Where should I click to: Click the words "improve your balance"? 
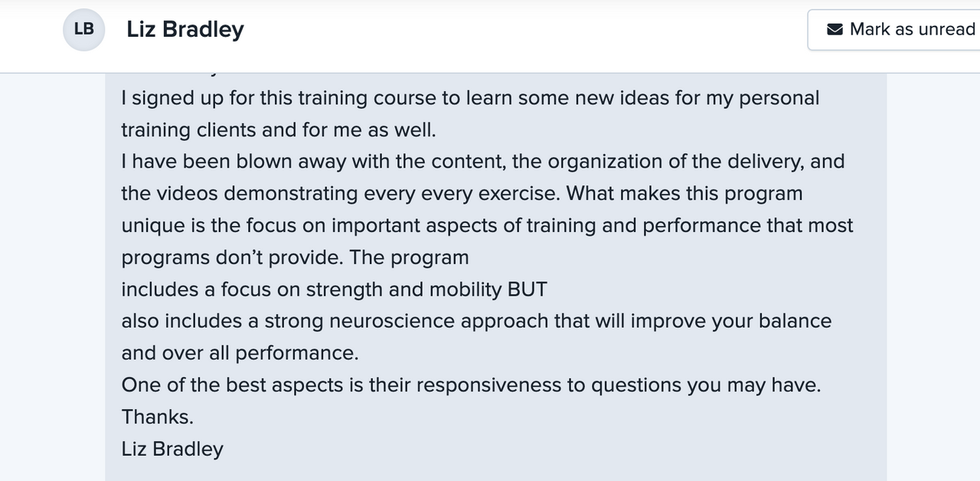[x=730, y=321]
